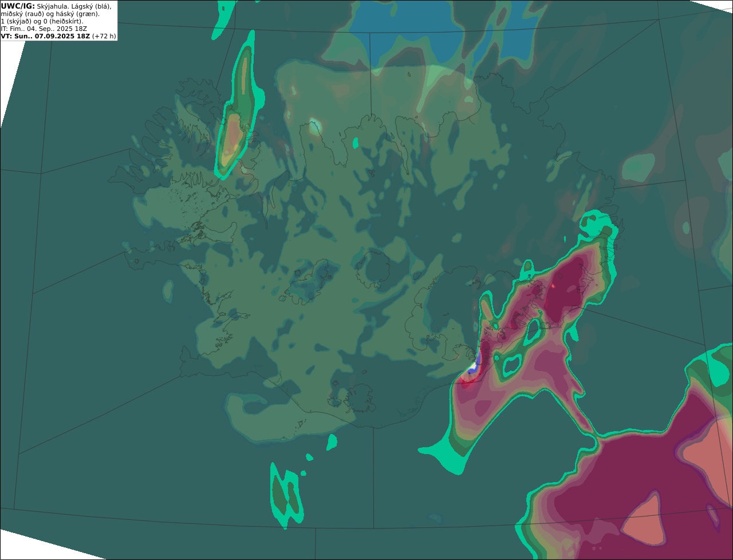733x560 pixels.
Task: Click the "IT: Fim.. 04. Sep.. 2025 18Z" line
Action: pos(44,28)
